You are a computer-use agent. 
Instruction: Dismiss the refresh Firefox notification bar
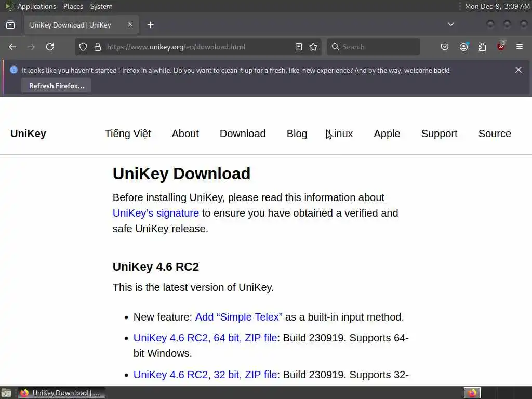(x=518, y=70)
